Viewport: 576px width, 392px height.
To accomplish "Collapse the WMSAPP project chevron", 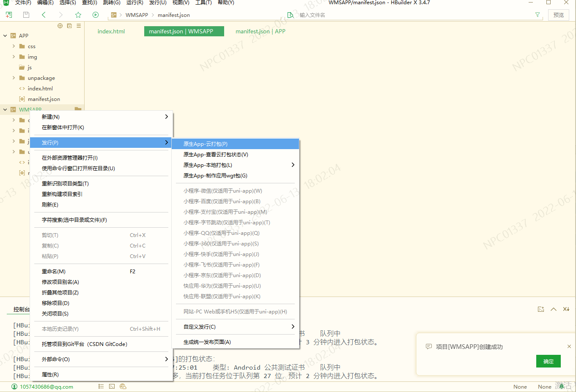I will click(x=5, y=109).
